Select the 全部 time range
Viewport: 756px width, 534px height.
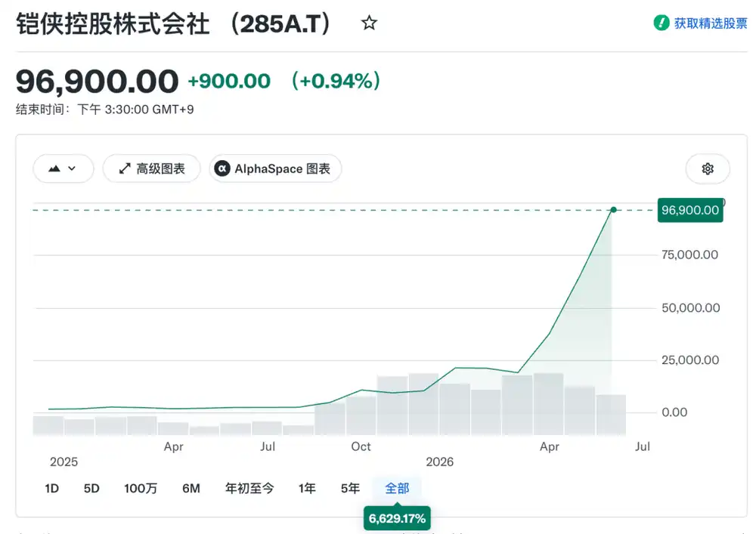(x=397, y=488)
